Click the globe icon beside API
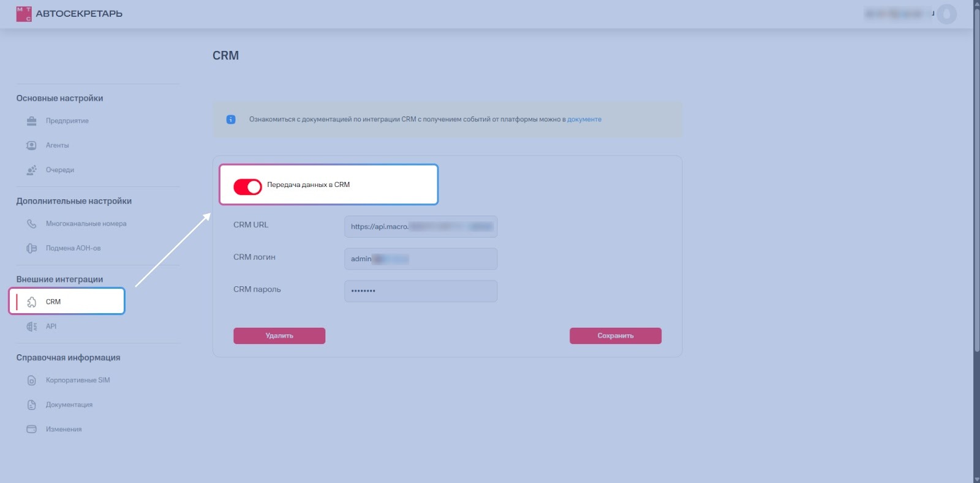Image resolution: width=980 pixels, height=483 pixels. point(31,327)
